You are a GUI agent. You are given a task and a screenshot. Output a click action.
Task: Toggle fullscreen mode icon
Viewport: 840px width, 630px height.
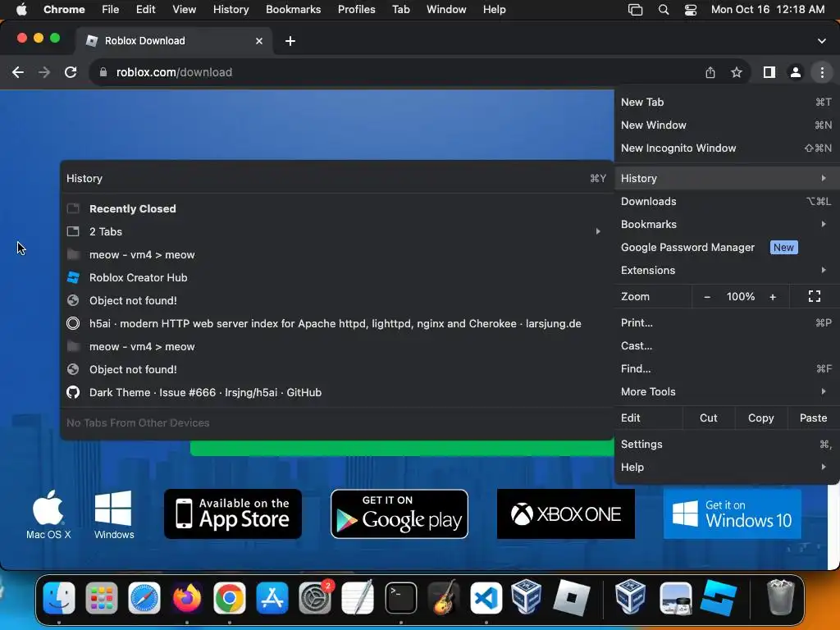[815, 297]
